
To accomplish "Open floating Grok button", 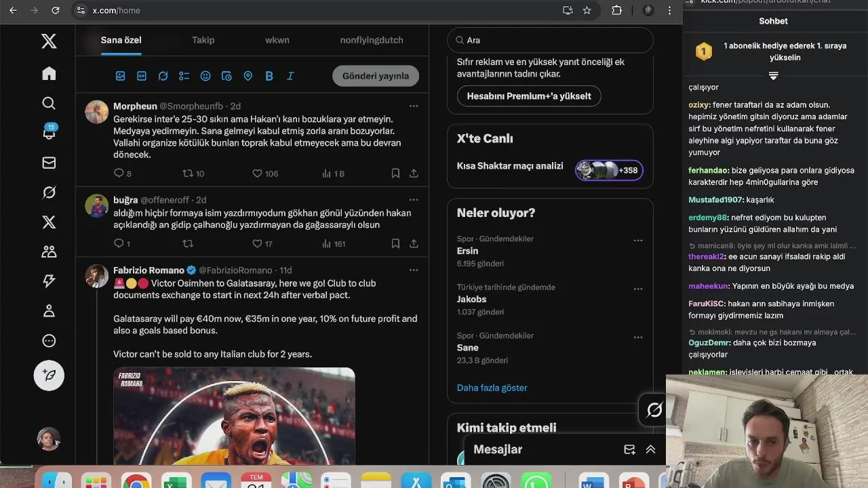I will [x=654, y=409].
